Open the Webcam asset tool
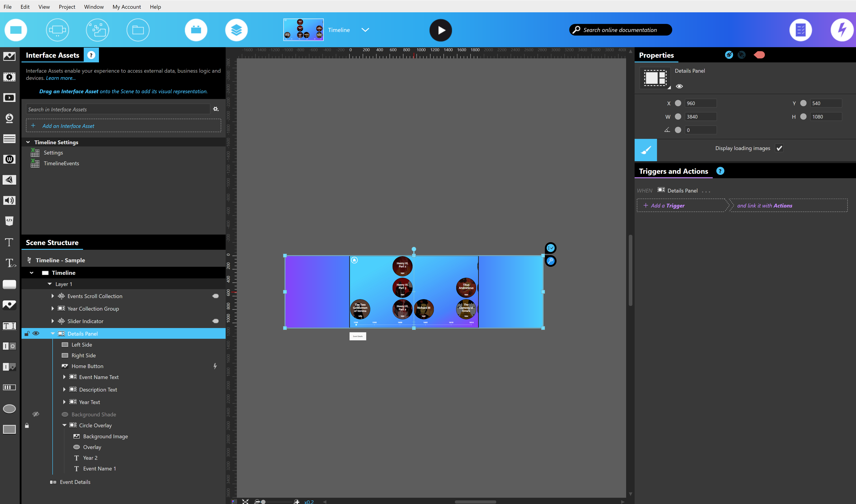This screenshot has height=504, width=856. 9,118
